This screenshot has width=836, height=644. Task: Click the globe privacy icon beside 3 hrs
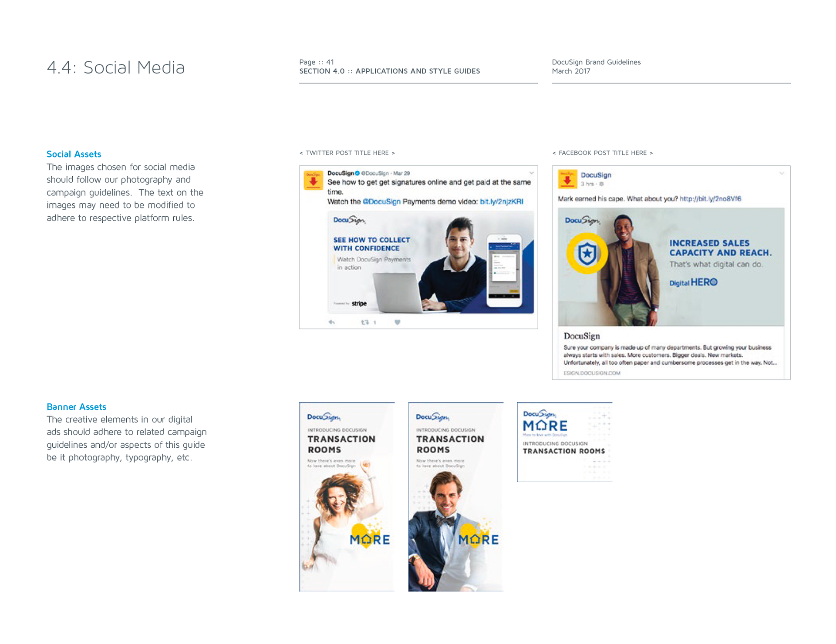(x=601, y=184)
